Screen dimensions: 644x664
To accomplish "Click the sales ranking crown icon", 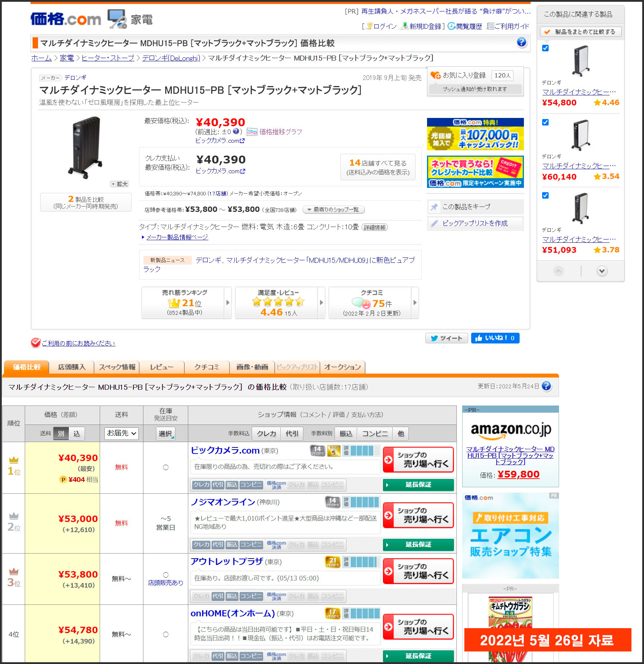I will 174,303.
